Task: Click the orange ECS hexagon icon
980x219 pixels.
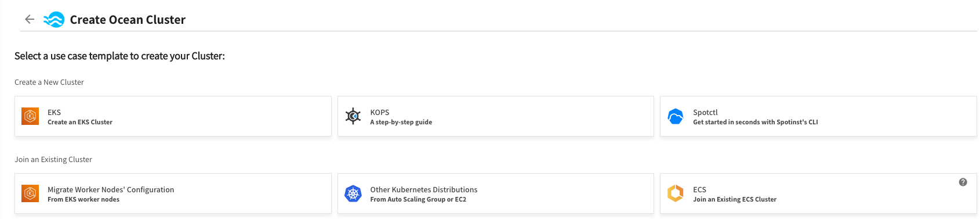Action: [x=676, y=193]
